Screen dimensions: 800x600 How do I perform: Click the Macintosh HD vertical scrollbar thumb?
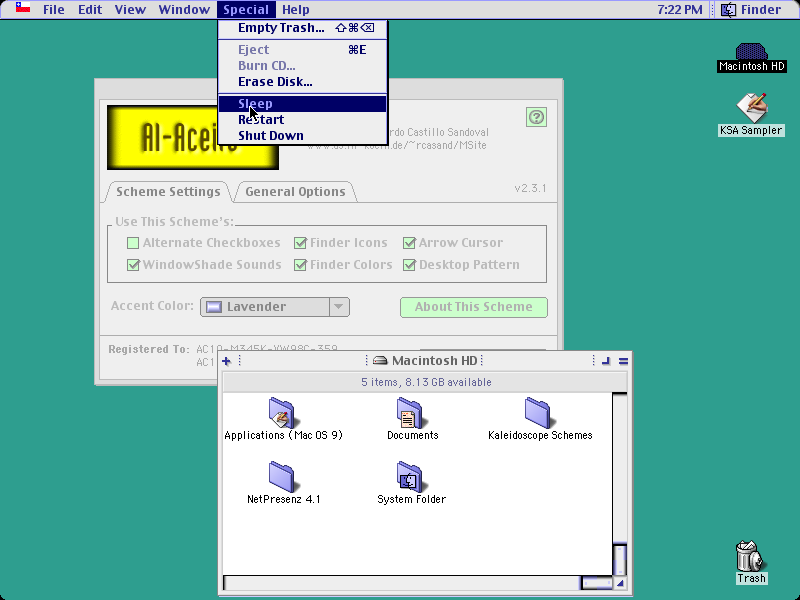(x=619, y=559)
